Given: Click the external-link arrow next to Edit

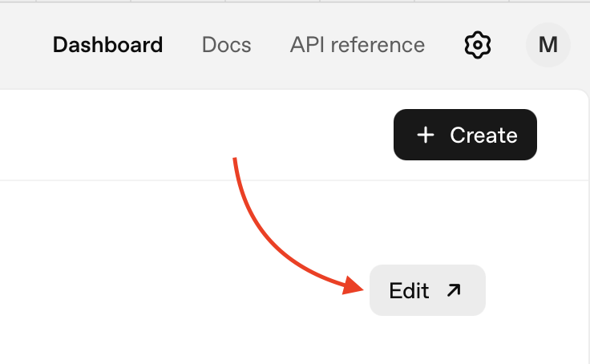Looking at the screenshot, I should (454, 290).
